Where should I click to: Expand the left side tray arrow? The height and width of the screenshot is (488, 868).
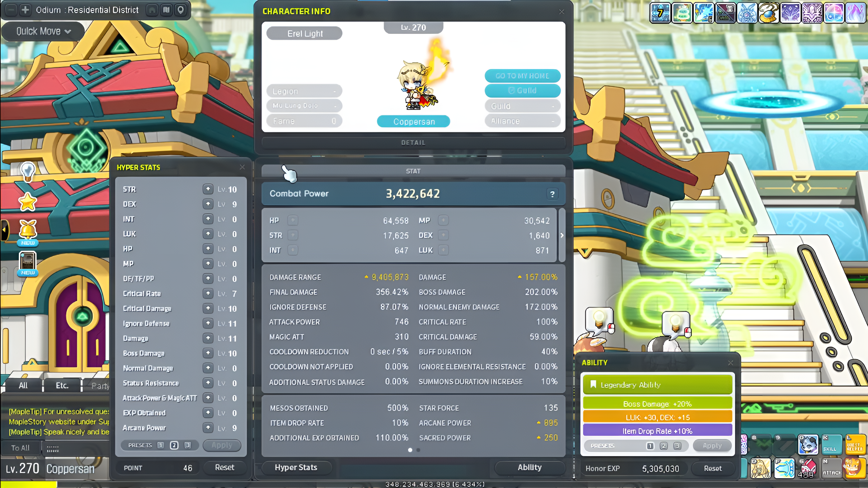pyautogui.click(x=4, y=230)
